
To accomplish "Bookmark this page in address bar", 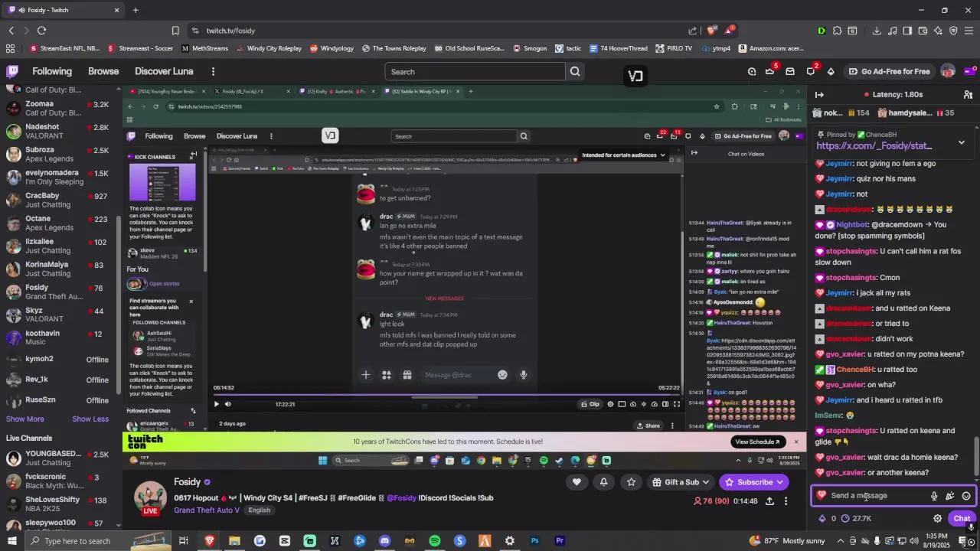I will pos(175,31).
